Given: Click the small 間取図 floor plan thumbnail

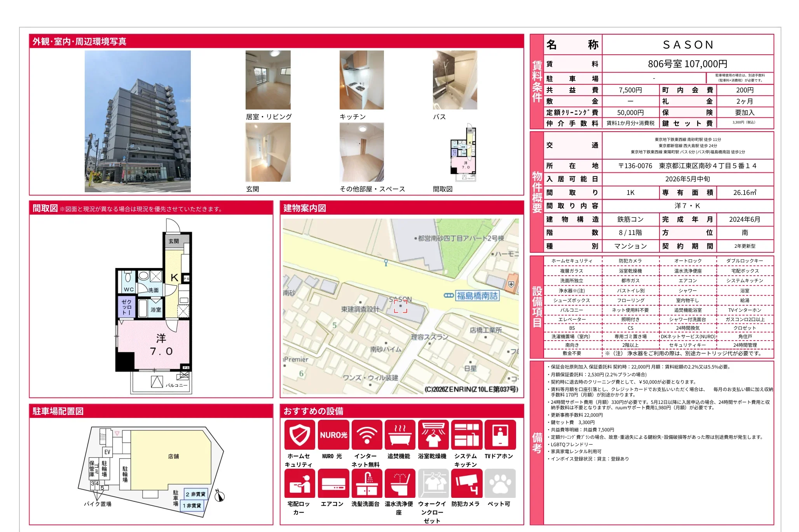Looking at the screenshot, I should pos(463,152).
